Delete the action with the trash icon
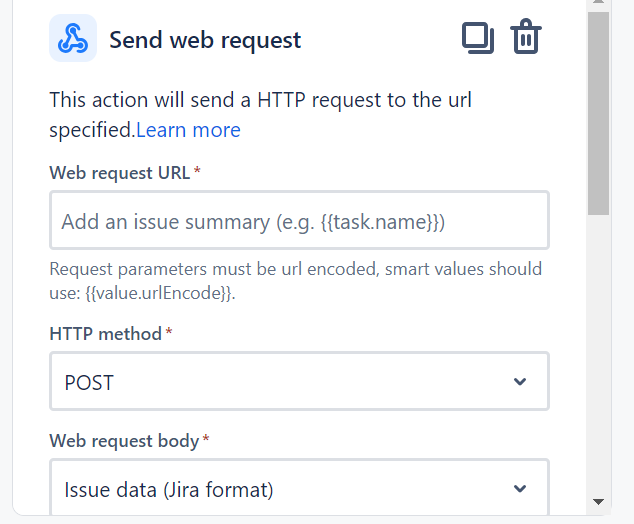This screenshot has height=524, width=634. (x=526, y=36)
